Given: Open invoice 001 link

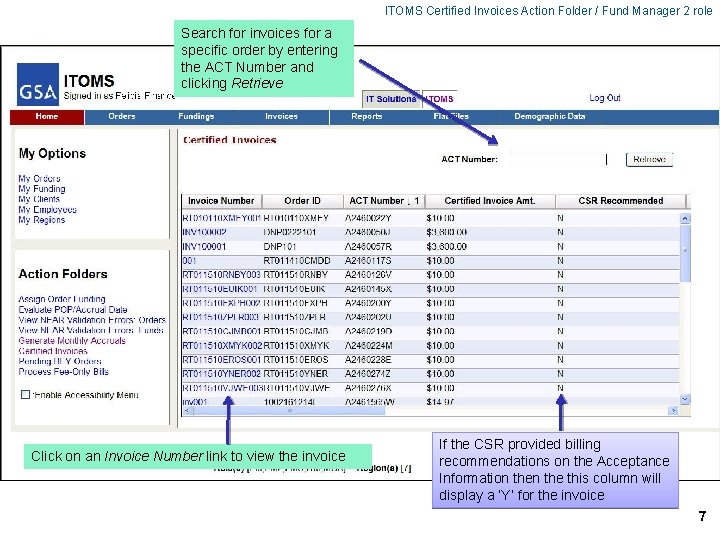Looking at the screenshot, I should point(189,261).
